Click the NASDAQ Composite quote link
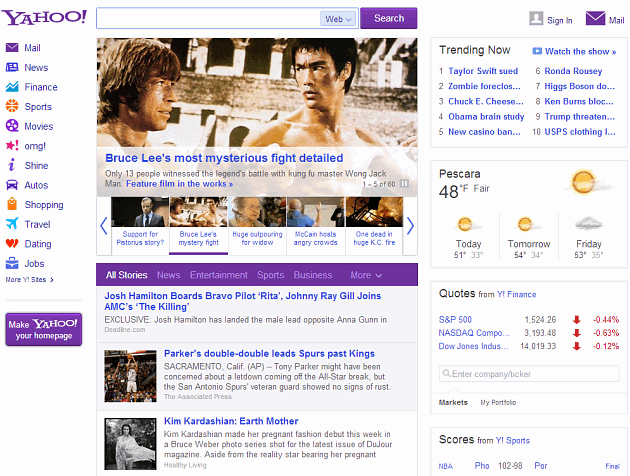The width and height of the screenshot is (630, 476). 474,333
